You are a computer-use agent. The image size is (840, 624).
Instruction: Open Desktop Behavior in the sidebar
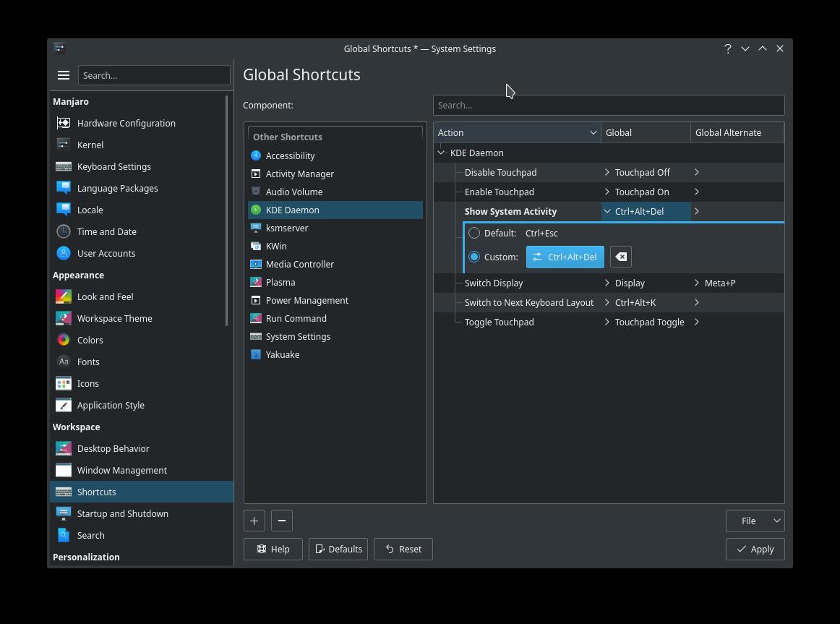coord(113,448)
